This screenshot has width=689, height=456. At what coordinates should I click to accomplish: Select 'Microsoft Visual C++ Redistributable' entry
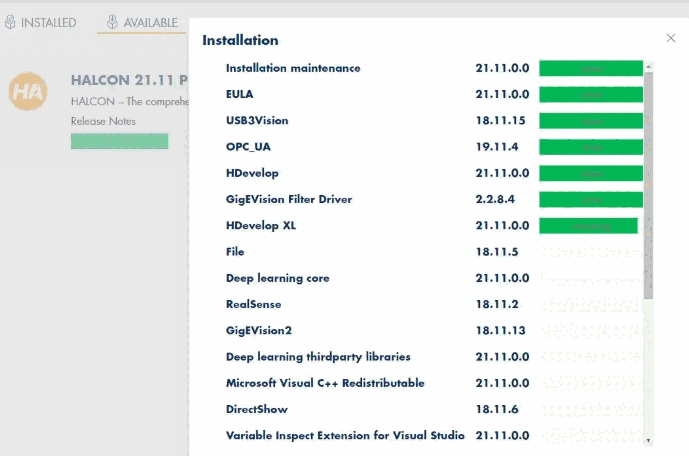click(325, 383)
